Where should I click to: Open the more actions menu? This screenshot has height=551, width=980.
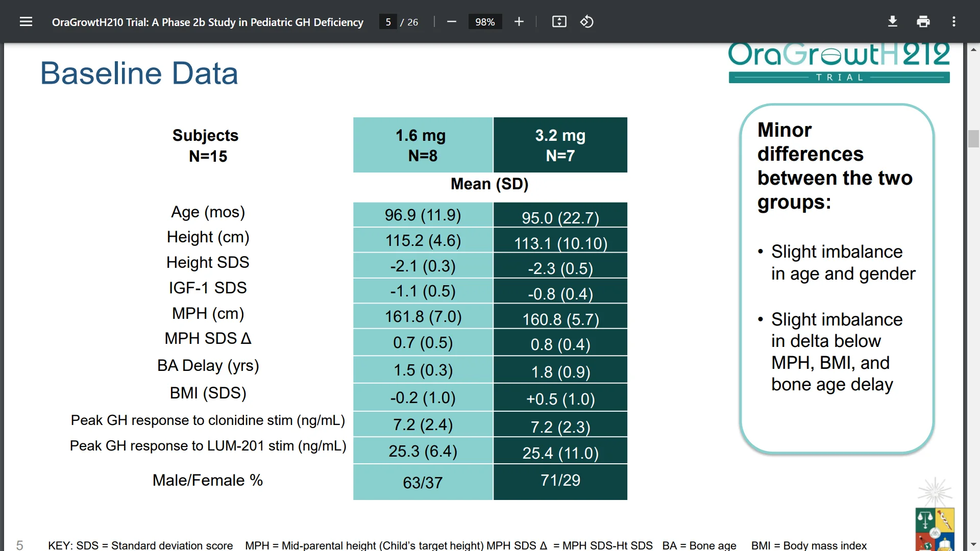click(954, 21)
